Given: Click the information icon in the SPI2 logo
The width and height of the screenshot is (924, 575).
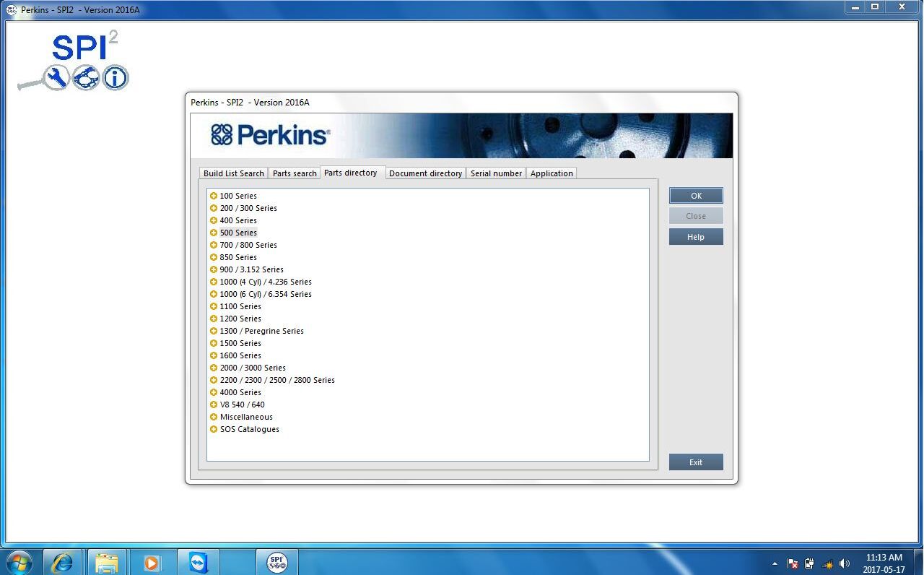Looking at the screenshot, I should [x=115, y=77].
